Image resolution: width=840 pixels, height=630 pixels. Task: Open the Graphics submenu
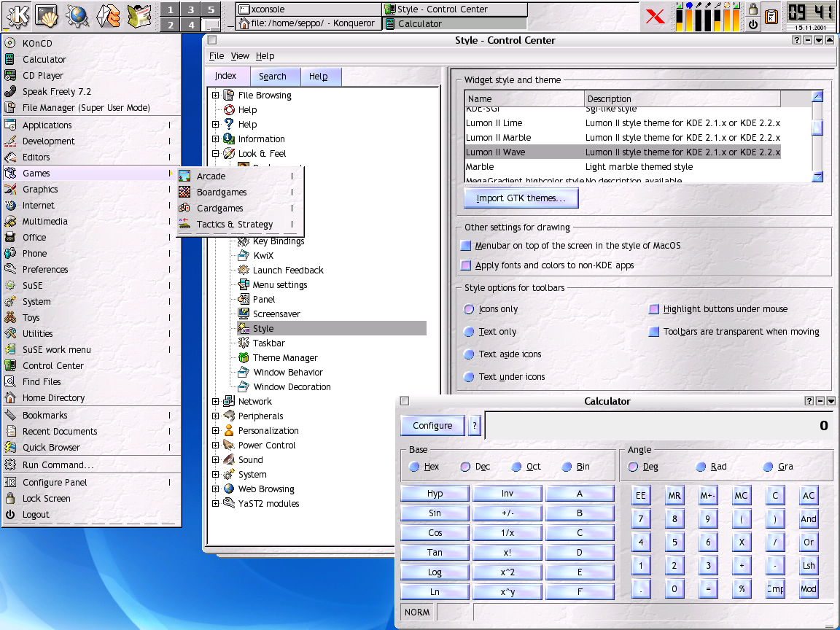point(91,189)
